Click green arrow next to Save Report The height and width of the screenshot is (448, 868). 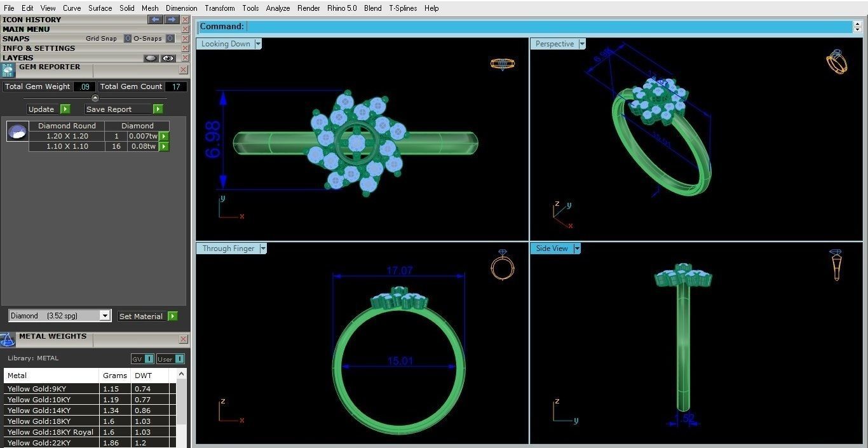click(158, 109)
